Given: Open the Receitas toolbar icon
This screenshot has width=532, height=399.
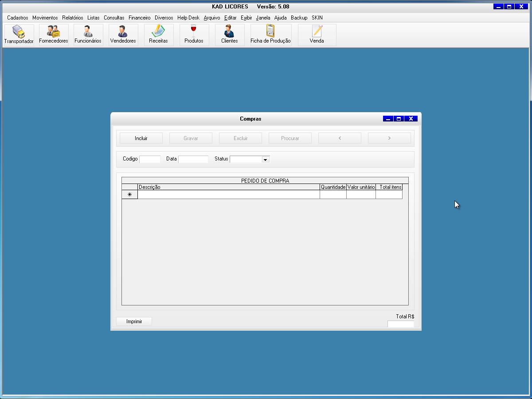Looking at the screenshot, I should [x=158, y=35].
